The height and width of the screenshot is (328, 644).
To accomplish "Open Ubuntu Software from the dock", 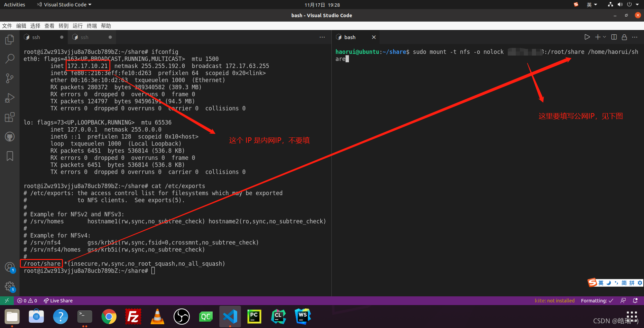I will coord(36,317).
